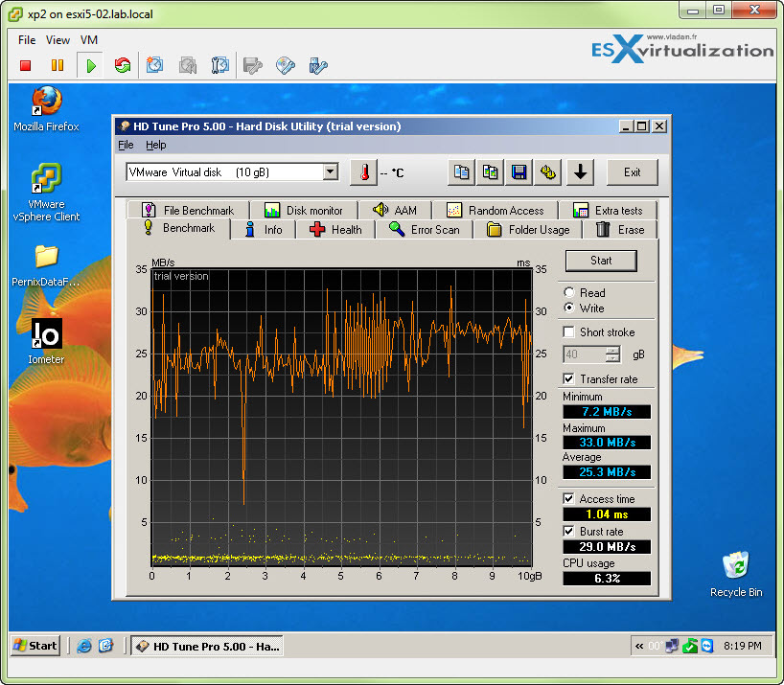Copy screenshot to clipboard icon
784x685 pixels.
click(x=490, y=172)
